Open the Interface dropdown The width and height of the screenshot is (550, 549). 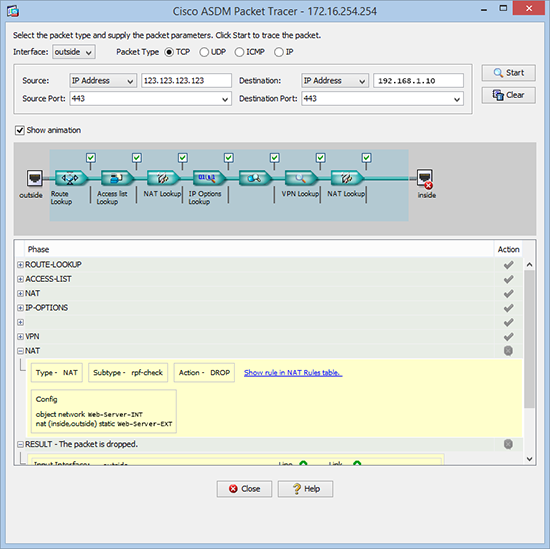[x=74, y=52]
